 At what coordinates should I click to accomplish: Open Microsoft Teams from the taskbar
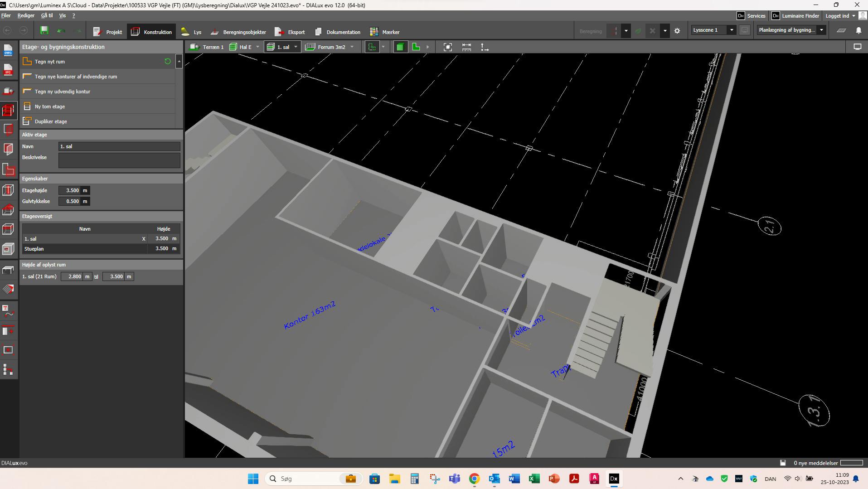(x=454, y=479)
